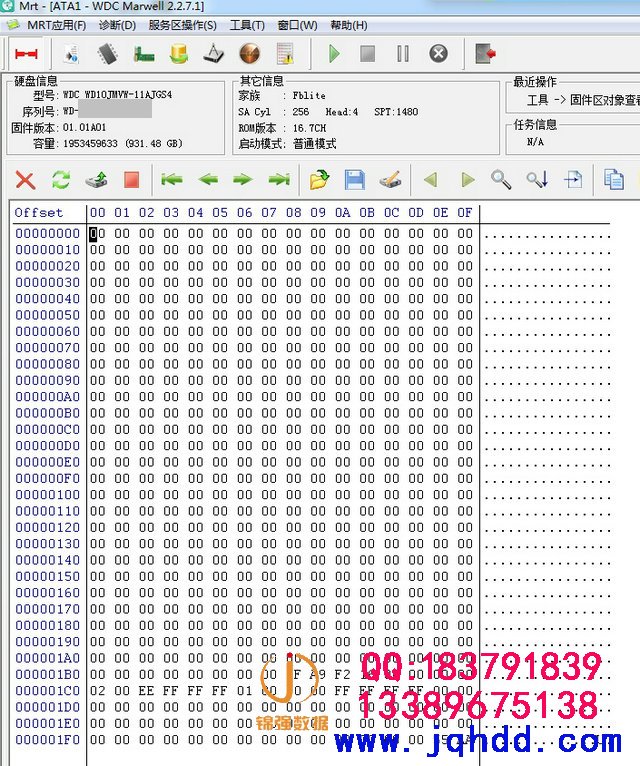Click the head stack test icon

point(213,54)
